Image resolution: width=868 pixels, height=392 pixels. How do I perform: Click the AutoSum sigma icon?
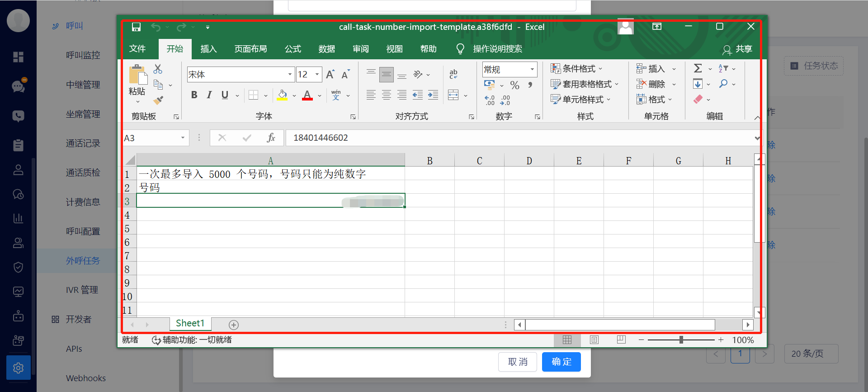(x=698, y=68)
